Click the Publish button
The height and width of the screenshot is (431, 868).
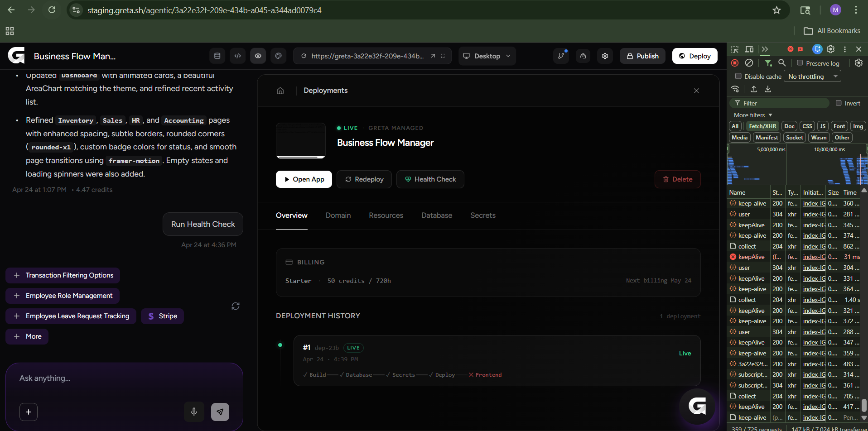coord(642,56)
